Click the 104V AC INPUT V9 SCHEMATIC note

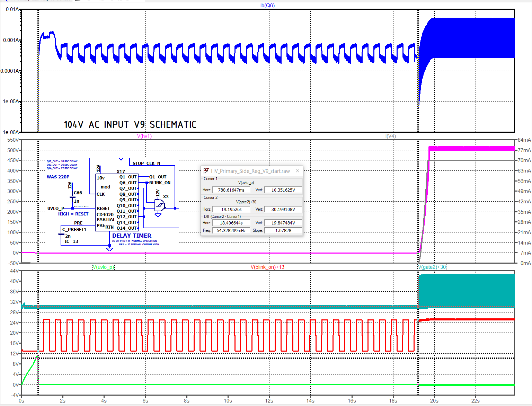pos(130,125)
